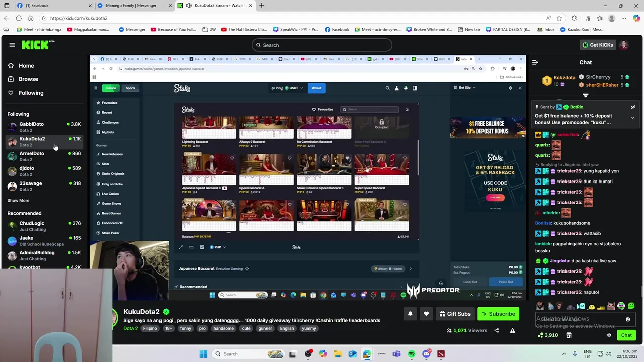Open 23savage channel in sidebar
Viewport: 644px width, 362px height.
click(x=44, y=186)
